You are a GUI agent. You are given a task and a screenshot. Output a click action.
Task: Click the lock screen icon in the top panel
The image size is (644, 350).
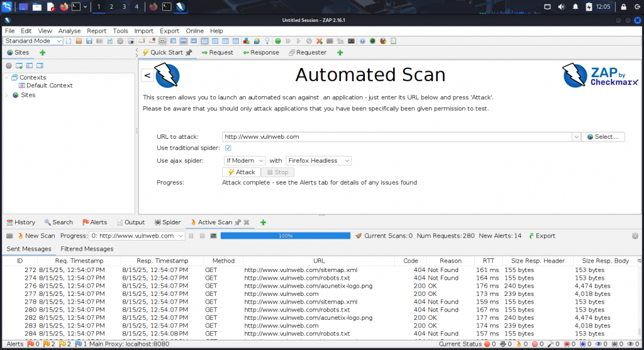[623, 7]
